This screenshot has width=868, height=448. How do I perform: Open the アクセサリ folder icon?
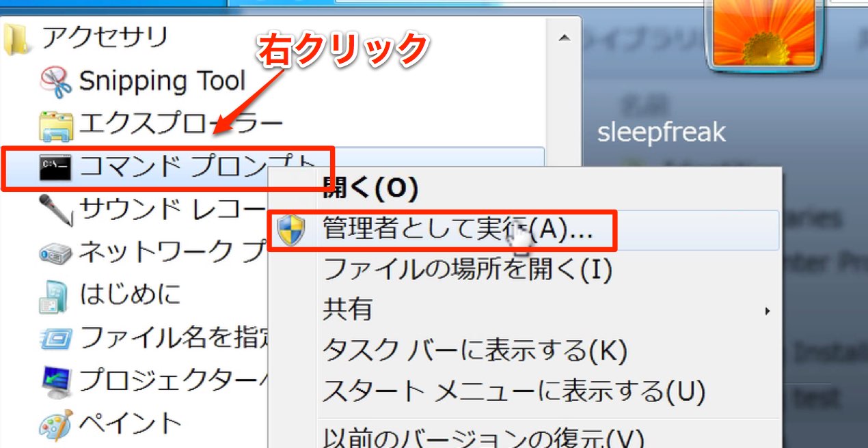pyautogui.click(x=16, y=40)
